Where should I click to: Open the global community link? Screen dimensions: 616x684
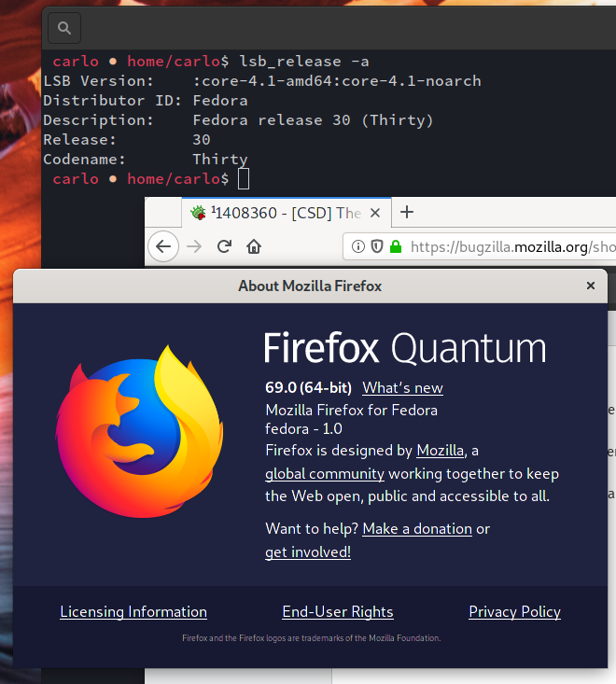coord(325,474)
